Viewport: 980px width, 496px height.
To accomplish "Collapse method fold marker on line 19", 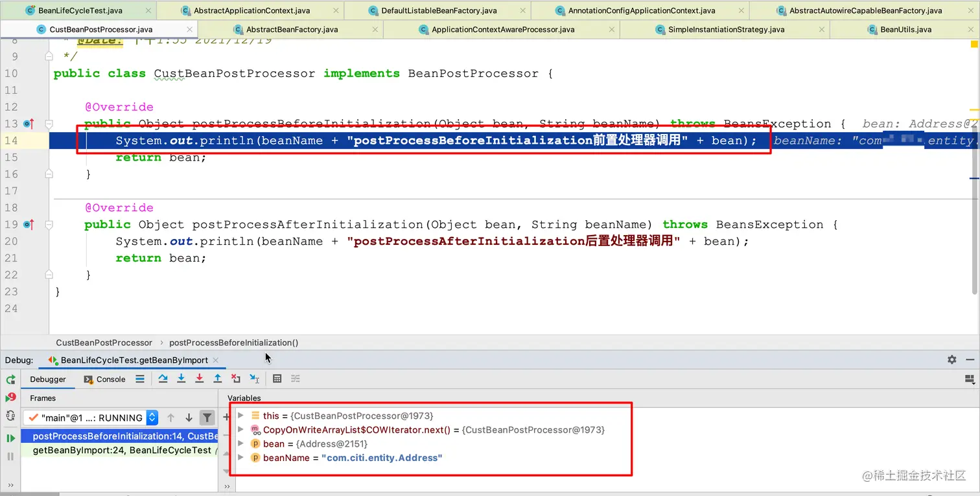I will tap(49, 224).
